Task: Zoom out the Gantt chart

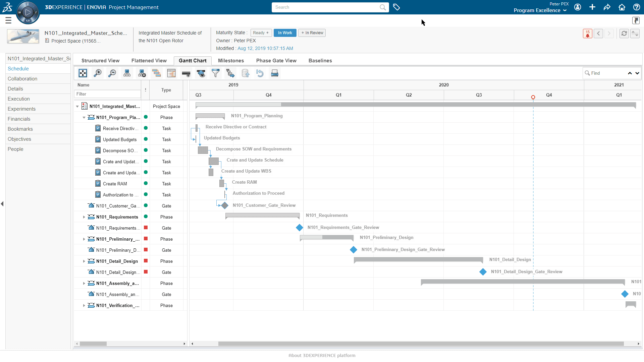Action: coord(112,73)
